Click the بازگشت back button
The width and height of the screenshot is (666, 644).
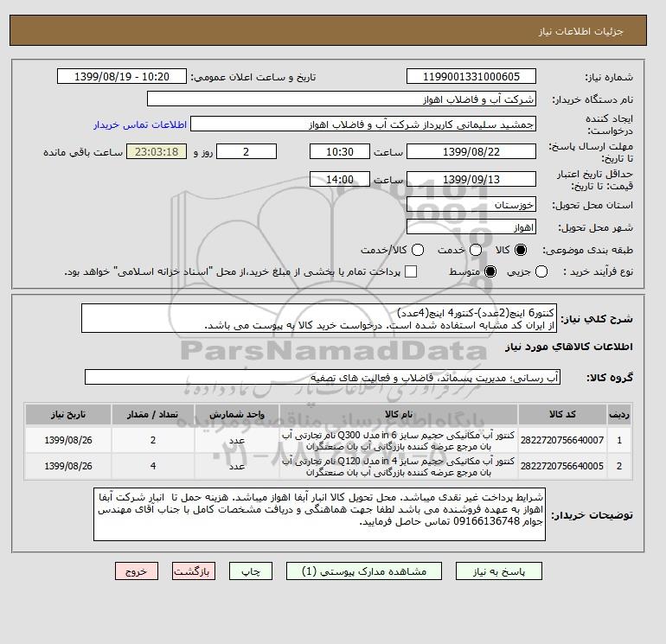pos(193,571)
